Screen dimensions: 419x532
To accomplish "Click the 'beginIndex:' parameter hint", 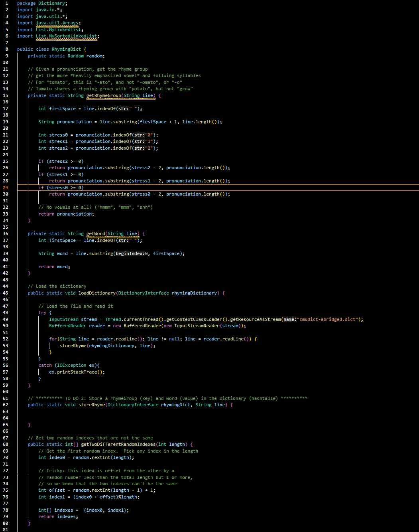I will [130, 253].
